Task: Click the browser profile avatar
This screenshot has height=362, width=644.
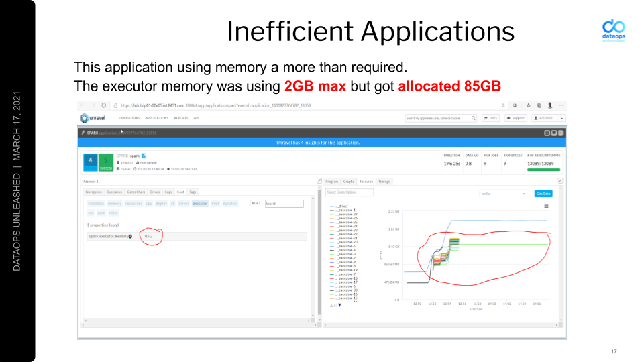Action: tap(550, 105)
